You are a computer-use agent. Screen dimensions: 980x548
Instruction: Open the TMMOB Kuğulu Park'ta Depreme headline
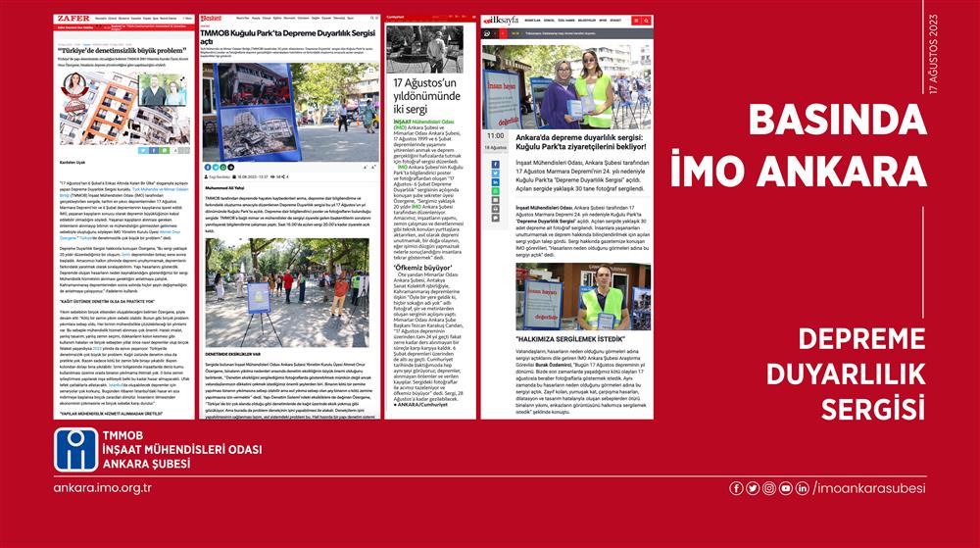(287, 37)
